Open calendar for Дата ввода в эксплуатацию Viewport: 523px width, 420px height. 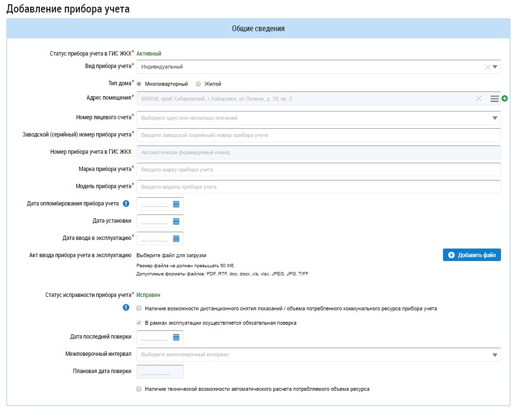176,238
